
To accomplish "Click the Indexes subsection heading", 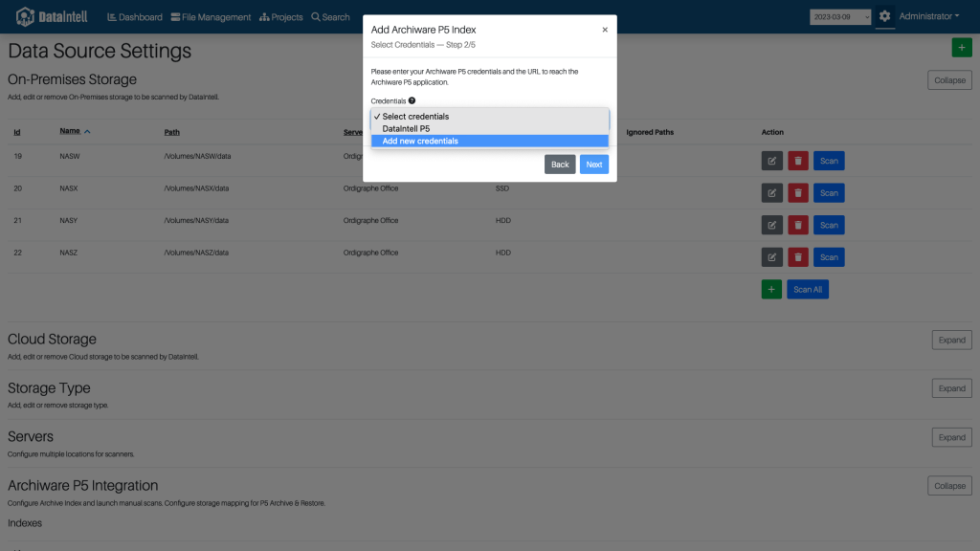I will tap(25, 523).
